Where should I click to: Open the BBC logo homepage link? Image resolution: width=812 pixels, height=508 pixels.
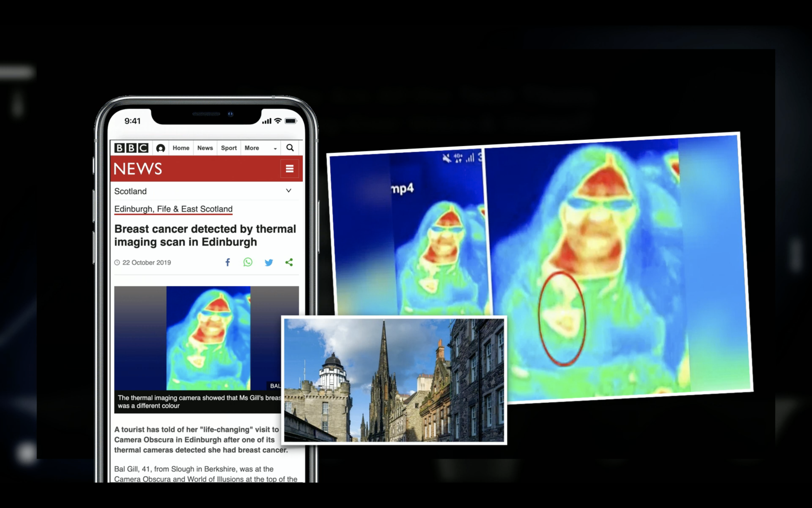pos(131,148)
